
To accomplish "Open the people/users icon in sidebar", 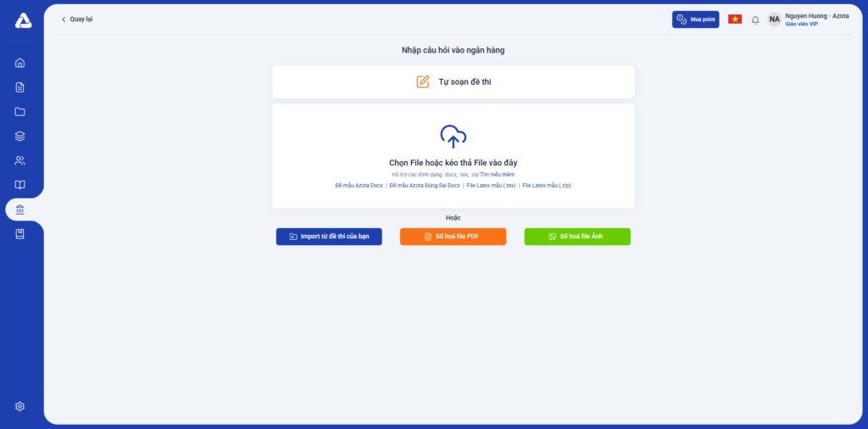I will (x=20, y=160).
